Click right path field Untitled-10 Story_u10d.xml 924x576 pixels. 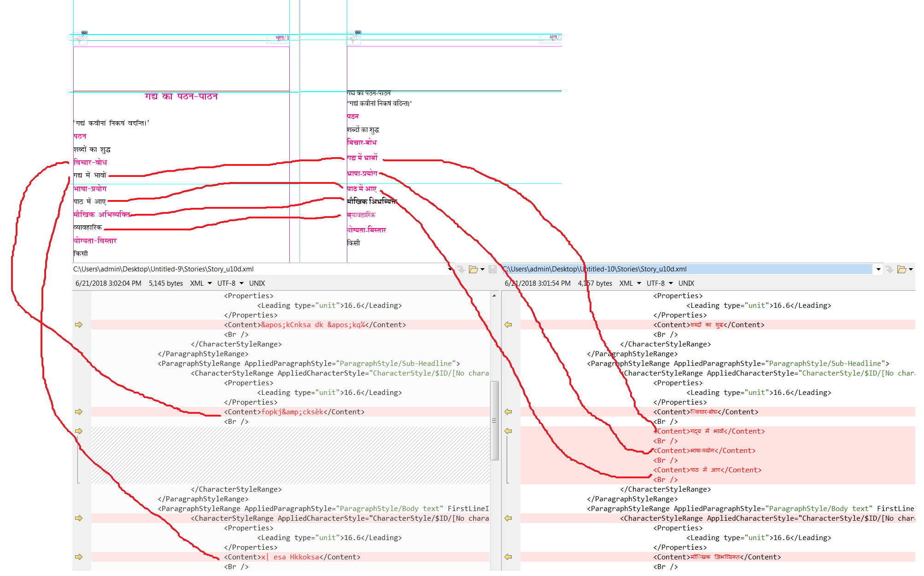687,269
